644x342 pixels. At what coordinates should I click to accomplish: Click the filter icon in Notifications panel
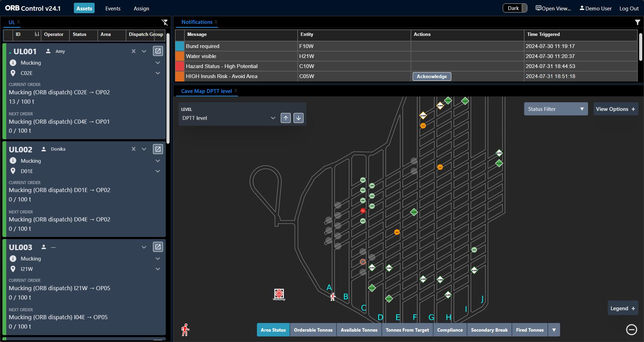tap(637, 22)
